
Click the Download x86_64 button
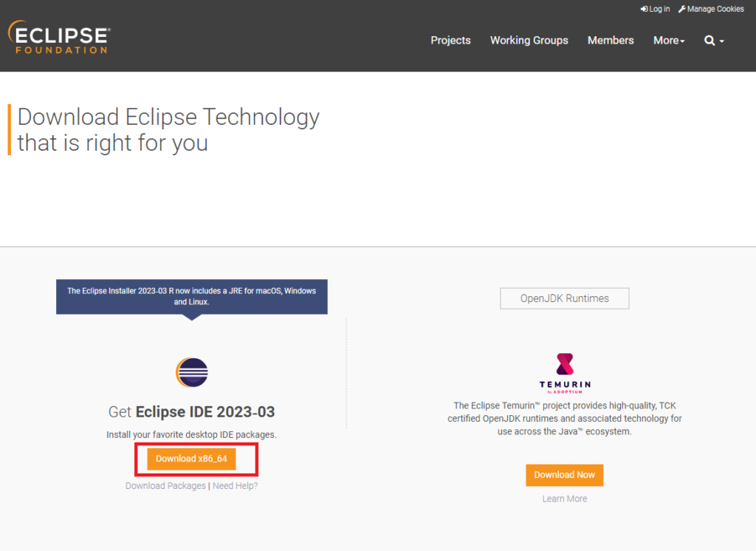191,459
